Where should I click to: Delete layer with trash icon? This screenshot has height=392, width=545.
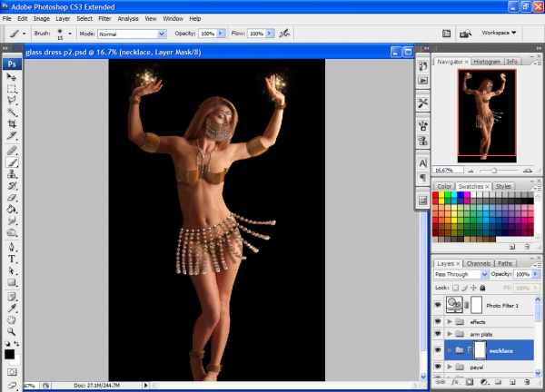tap(527, 382)
